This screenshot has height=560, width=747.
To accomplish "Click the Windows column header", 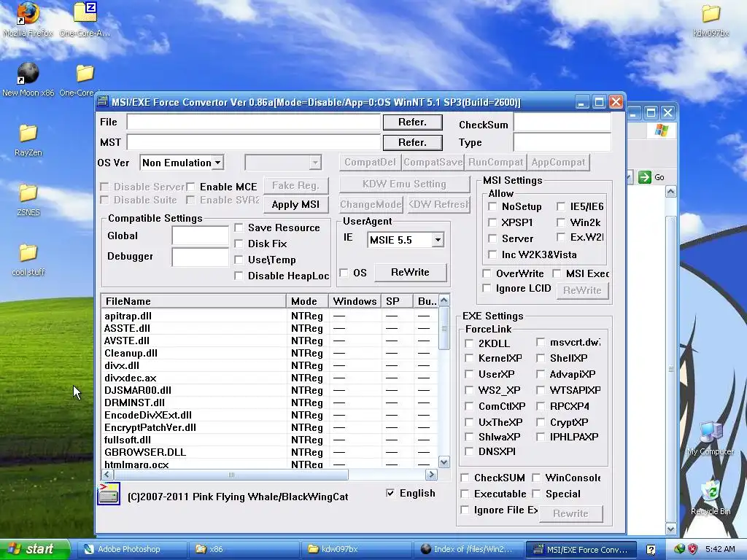I will click(355, 301).
